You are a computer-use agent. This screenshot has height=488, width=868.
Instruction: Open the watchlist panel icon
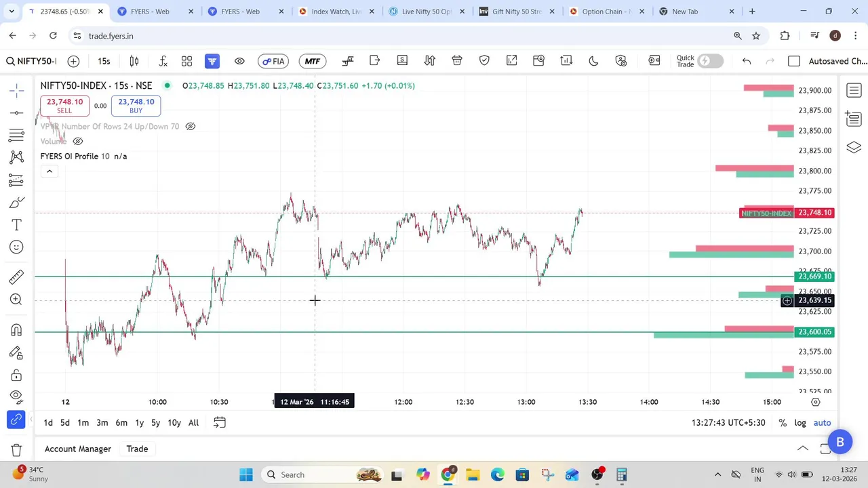pos(854,90)
